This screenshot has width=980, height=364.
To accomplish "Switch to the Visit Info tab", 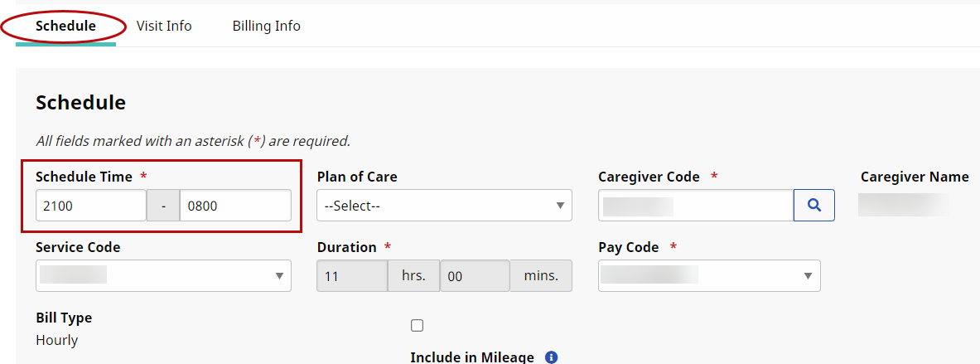I will [x=164, y=27].
